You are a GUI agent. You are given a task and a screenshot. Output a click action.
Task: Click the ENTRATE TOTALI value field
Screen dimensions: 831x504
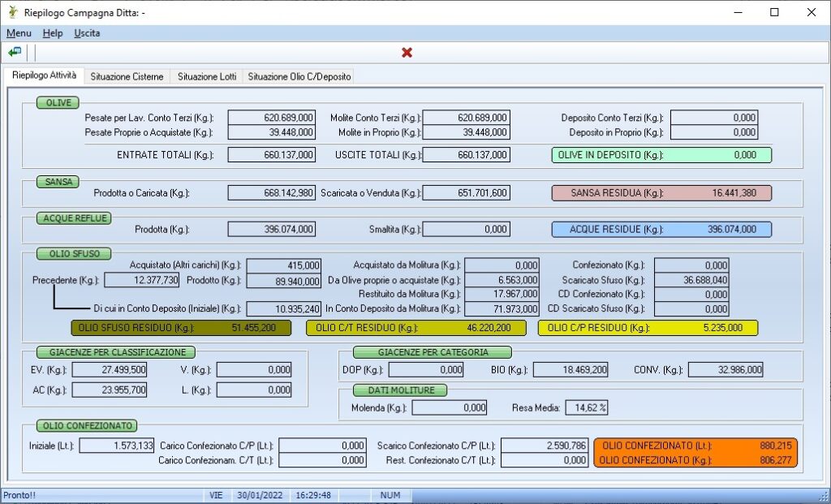[x=271, y=155]
